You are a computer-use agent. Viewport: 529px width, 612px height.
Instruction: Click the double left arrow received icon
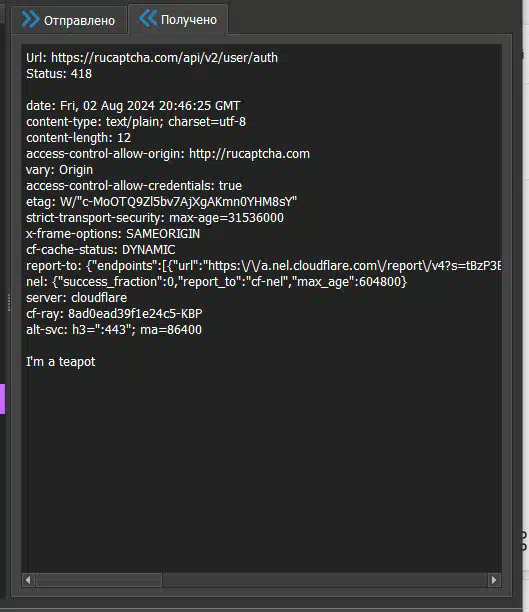[x=148, y=18]
